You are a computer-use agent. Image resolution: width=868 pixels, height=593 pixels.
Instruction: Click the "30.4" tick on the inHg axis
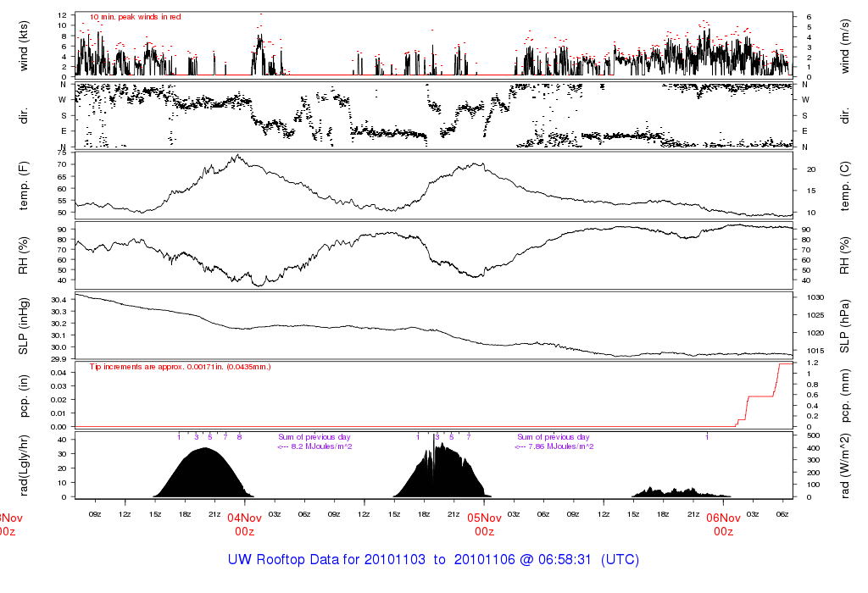[59, 300]
